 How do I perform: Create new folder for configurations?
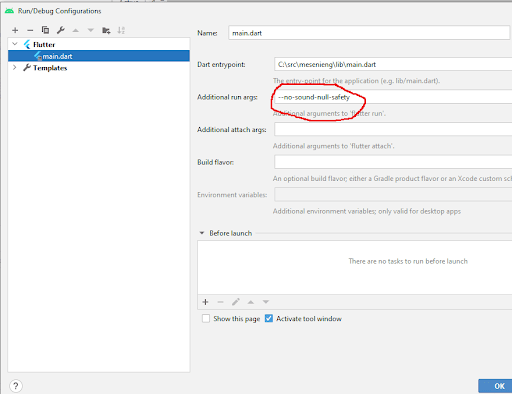(x=106, y=31)
